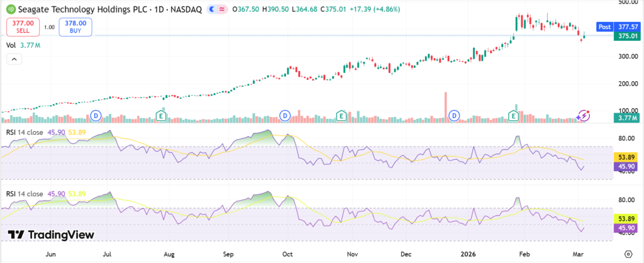The height and width of the screenshot is (263, 644).
Task: Select the Vol indicator label
Action: (11, 45)
